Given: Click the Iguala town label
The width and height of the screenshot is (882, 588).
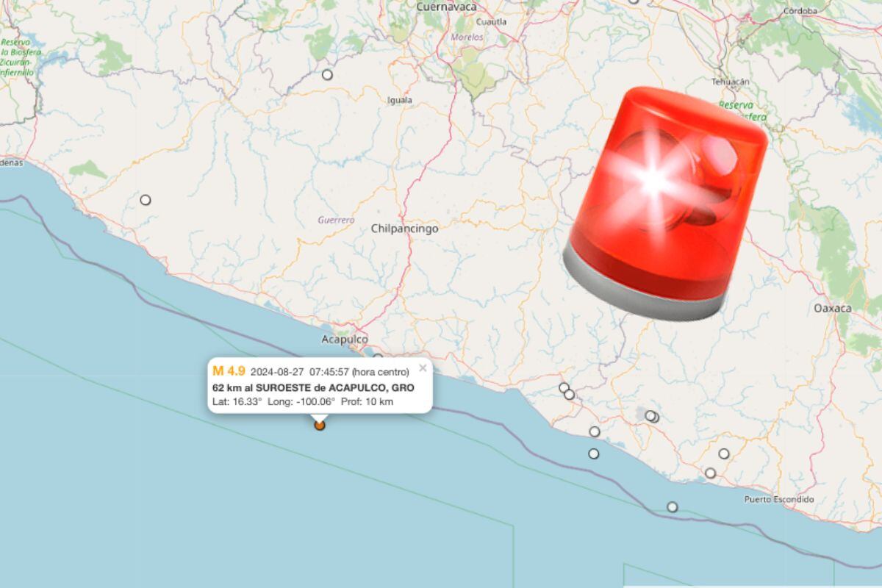Looking at the screenshot, I should point(400,100).
